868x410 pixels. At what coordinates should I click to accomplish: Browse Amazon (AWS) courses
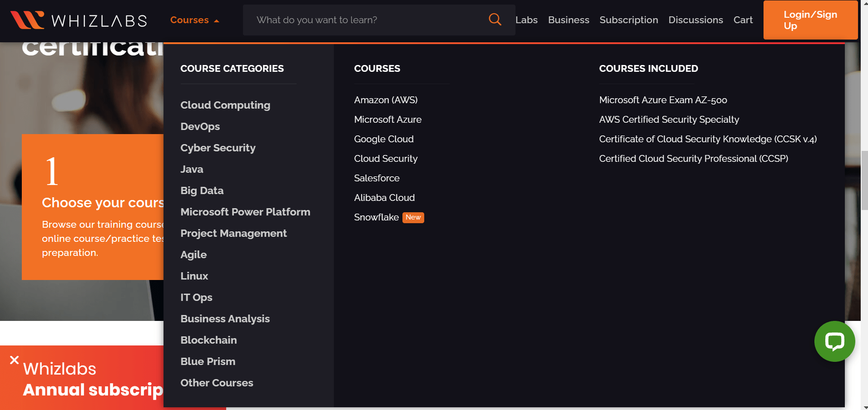[386, 100]
